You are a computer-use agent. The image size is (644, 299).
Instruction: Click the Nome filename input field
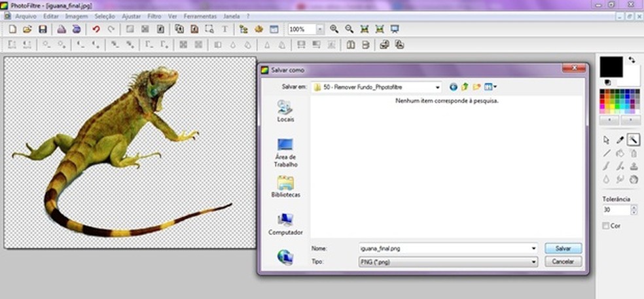pyautogui.click(x=444, y=249)
